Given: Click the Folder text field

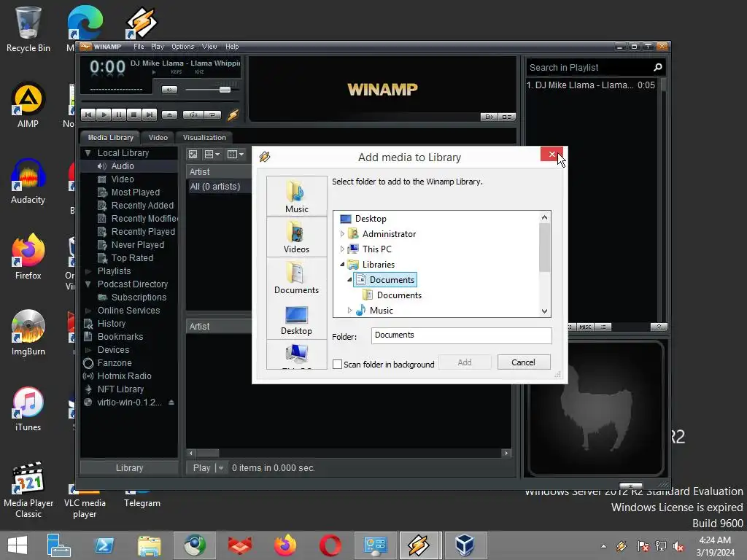Looking at the screenshot, I should coord(461,335).
